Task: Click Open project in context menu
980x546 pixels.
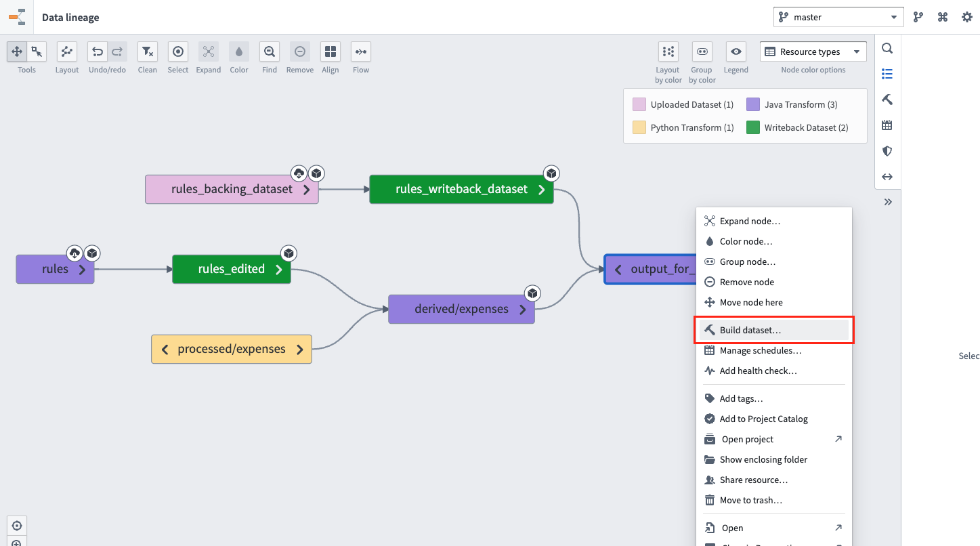Action: point(774,439)
